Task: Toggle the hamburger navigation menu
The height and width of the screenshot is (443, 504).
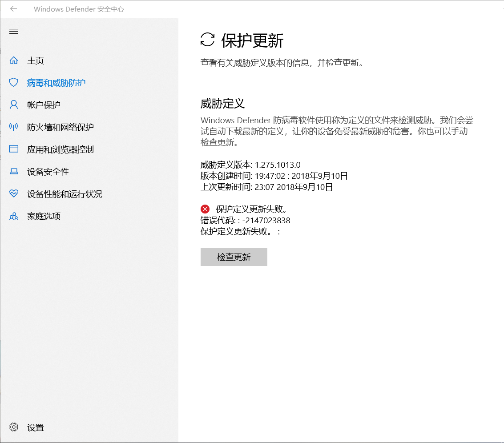Action: coord(14,31)
